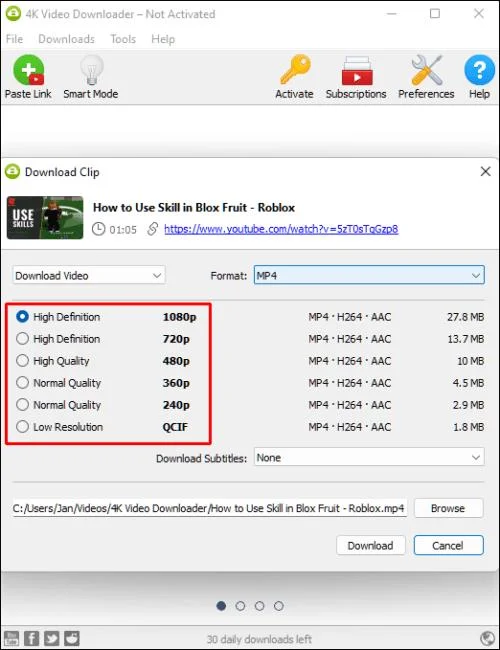The height and width of the screenshot is (650, 500).
Task: Click the 01:05 duration text
Action: tap(123, 229)
